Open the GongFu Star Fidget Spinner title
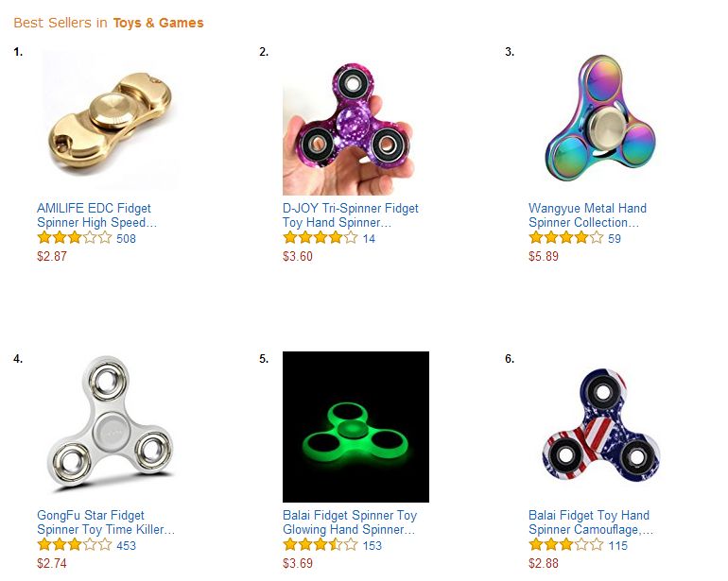 [106, 522]
